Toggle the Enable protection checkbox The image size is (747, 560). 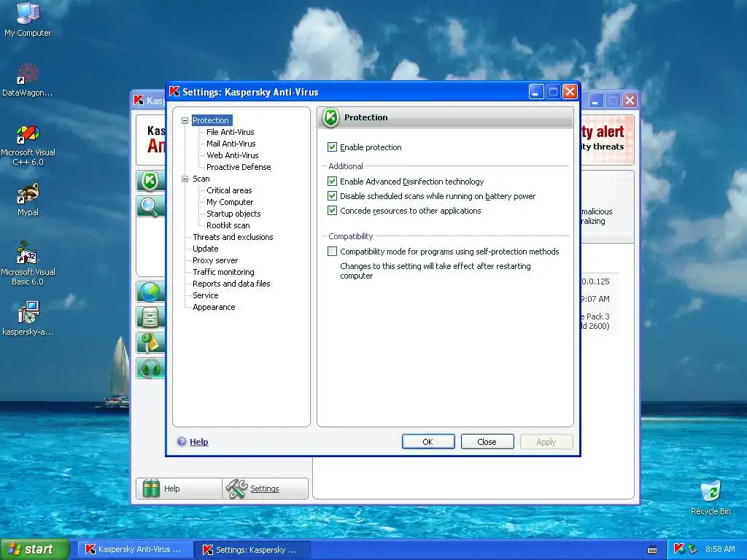coord(332,147)
